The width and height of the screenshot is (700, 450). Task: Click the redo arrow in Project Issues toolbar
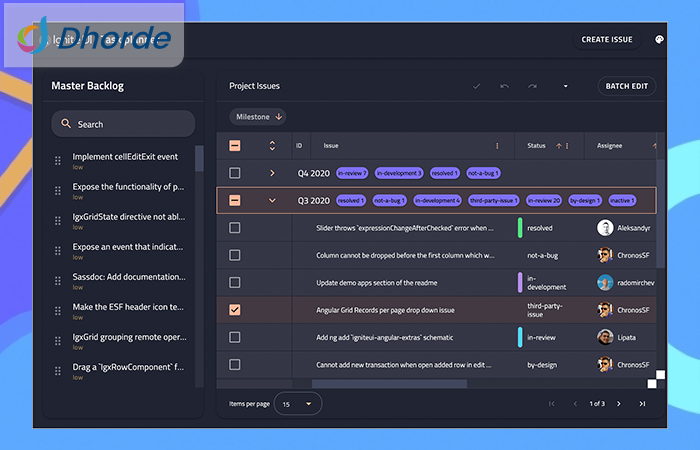pyautogui.click(x=532, y=86)
